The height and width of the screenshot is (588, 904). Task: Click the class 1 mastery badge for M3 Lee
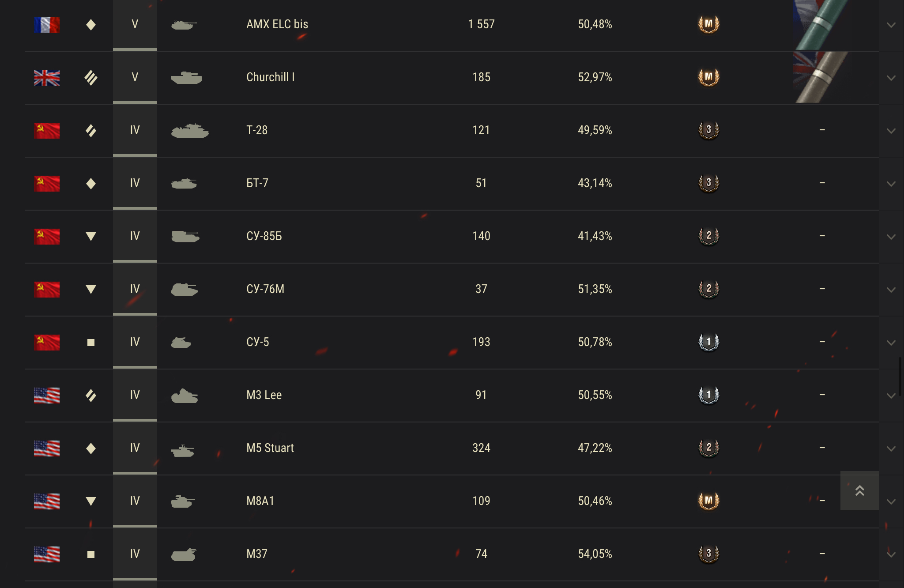(708, 395)
